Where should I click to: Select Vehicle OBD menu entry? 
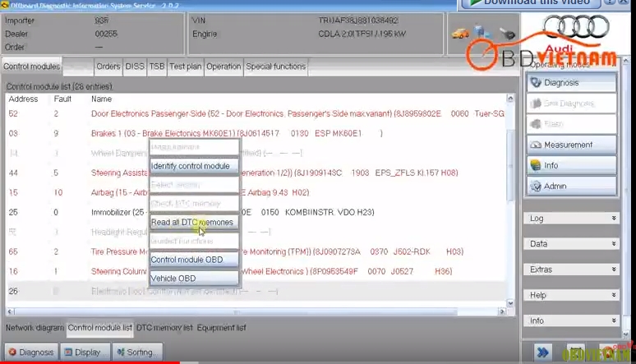194,279
